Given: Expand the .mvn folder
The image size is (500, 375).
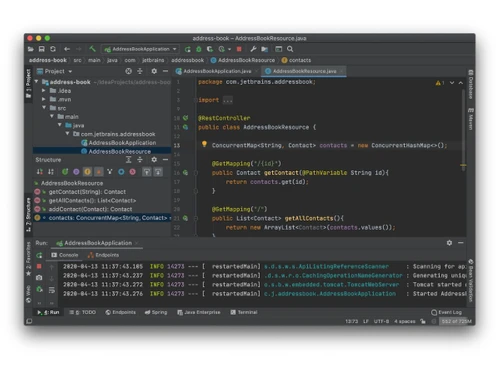Looking at the screenshot, I should point(44,99).
